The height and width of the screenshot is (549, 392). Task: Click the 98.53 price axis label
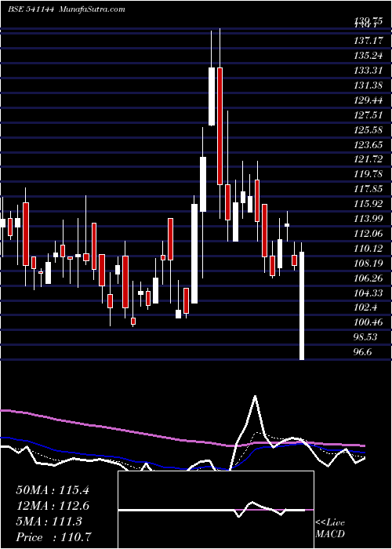coord(366,337)
